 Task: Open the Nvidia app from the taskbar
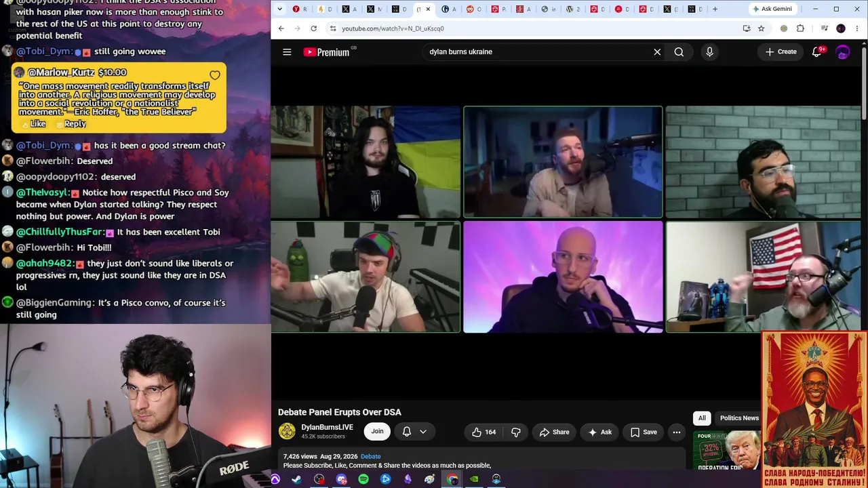tap(474, 479)
